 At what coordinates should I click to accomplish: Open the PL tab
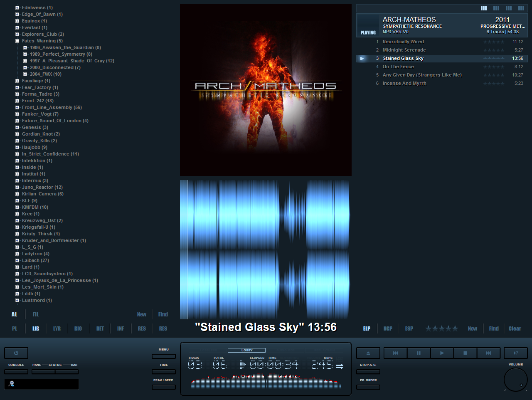(x=15, y=329)
